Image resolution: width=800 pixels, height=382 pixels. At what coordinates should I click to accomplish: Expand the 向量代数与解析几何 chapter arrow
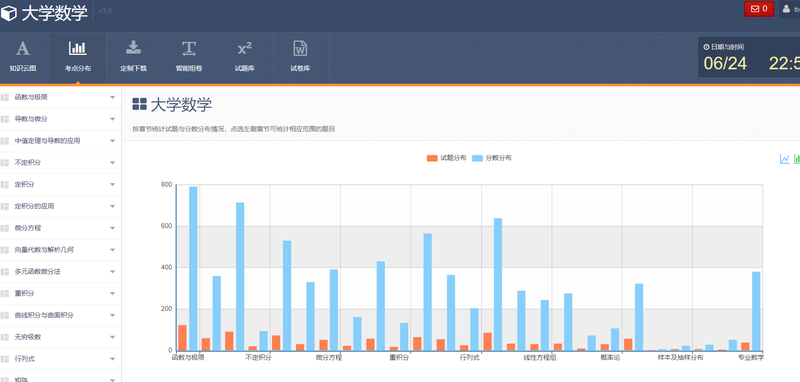(112, 250)
